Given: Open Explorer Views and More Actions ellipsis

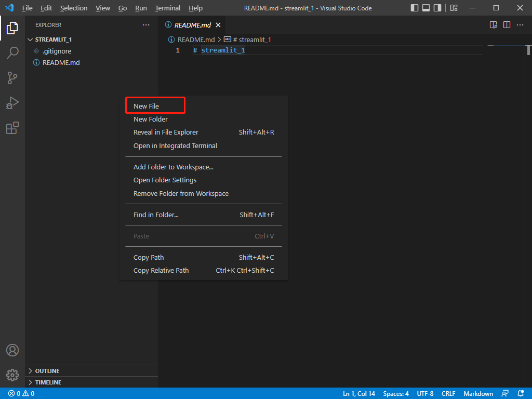Looking at the screenshot, I should (146, 25).
